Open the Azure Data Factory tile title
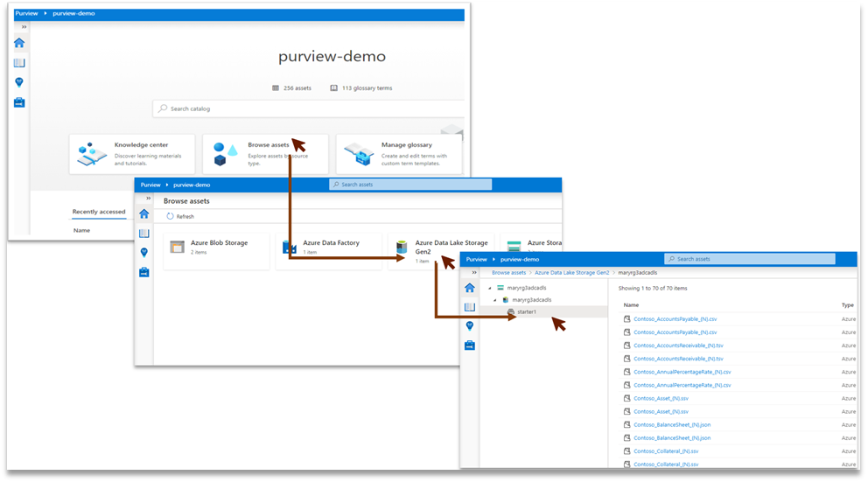The height and width of the screenshot is (482, 868). [x=331, y=242]
